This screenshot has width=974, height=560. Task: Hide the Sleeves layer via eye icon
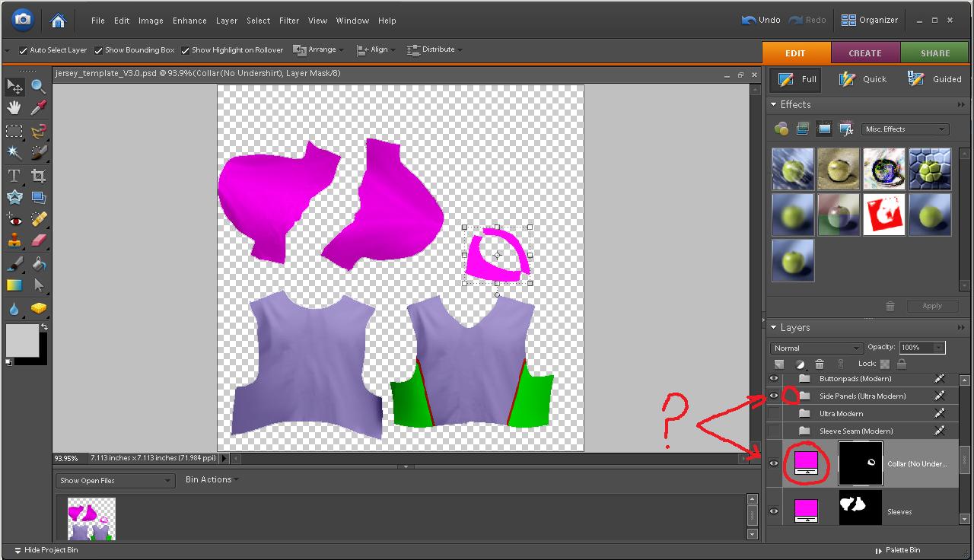[774, 511]
